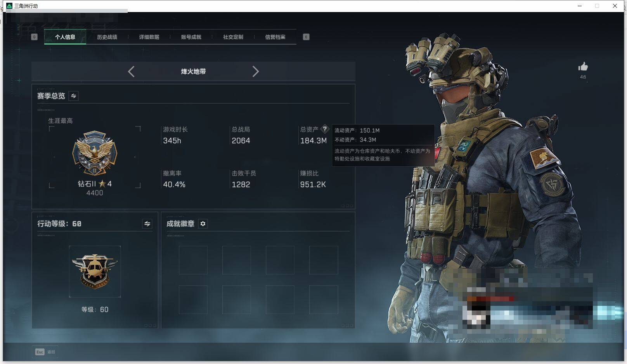This screenshot has width=627, height=364.
Task: Select the last achievement badge slot in the bottom row
Action: coord(324,300)
